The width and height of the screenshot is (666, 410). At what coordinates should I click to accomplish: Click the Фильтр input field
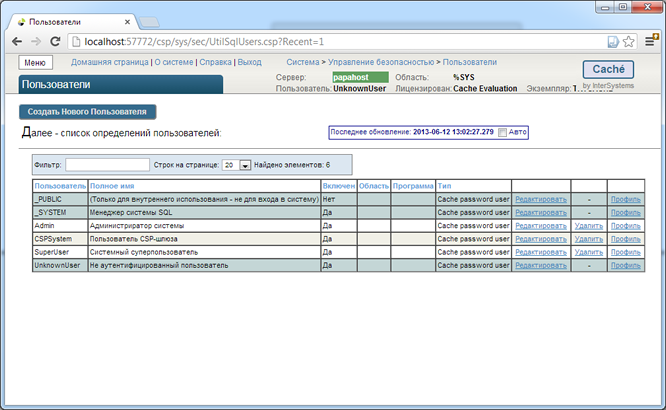[x=107, y=165]
